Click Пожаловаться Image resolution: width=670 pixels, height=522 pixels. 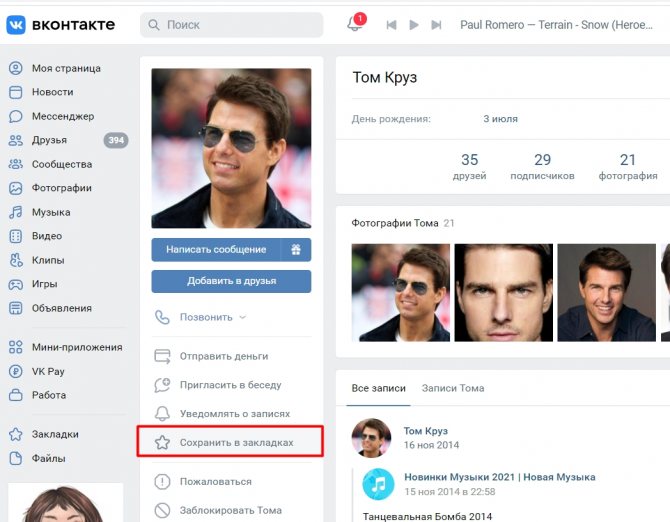pos(215,482)
